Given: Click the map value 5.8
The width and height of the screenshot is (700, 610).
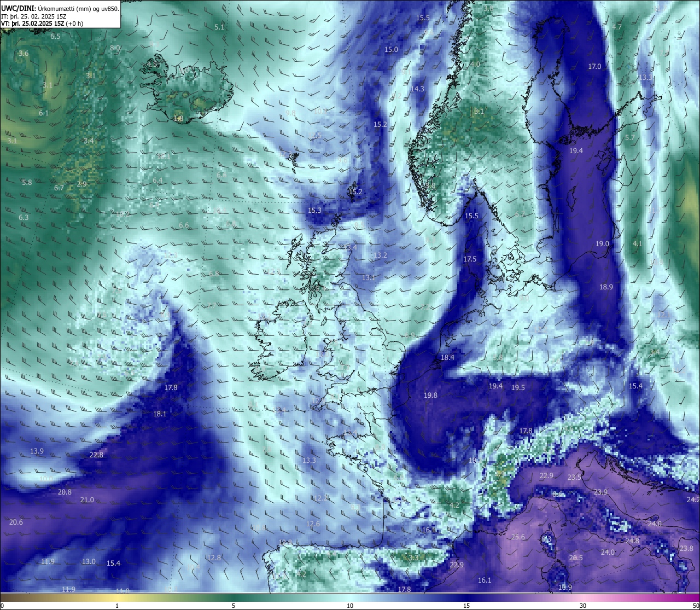Looking at the screenshot, I should coord(27,183).
